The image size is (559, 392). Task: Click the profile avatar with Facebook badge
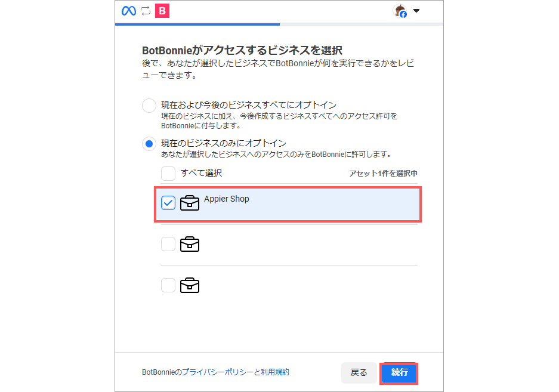pyautogui.click(x=400, y=11)
